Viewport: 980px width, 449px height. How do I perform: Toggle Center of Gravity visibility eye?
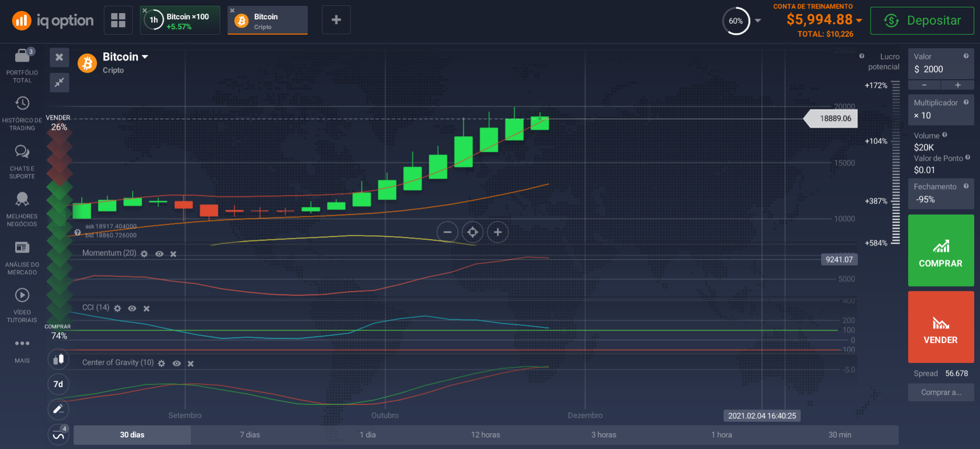click(177, 363)
